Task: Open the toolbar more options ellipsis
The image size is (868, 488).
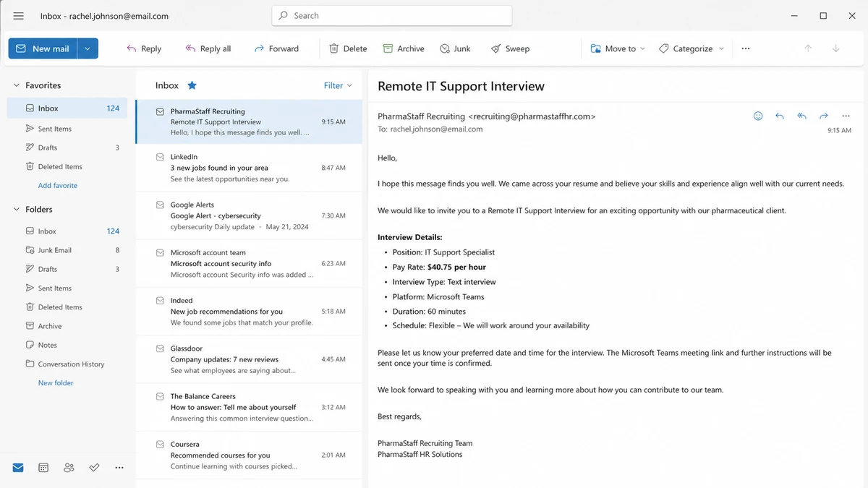Action: (x=746, y=48)
